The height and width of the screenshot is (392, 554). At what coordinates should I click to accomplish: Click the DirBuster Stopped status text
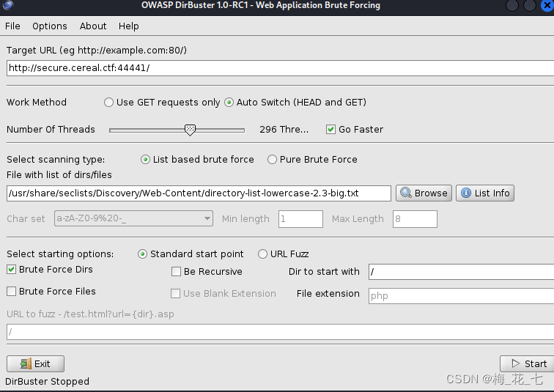[48, 382]
